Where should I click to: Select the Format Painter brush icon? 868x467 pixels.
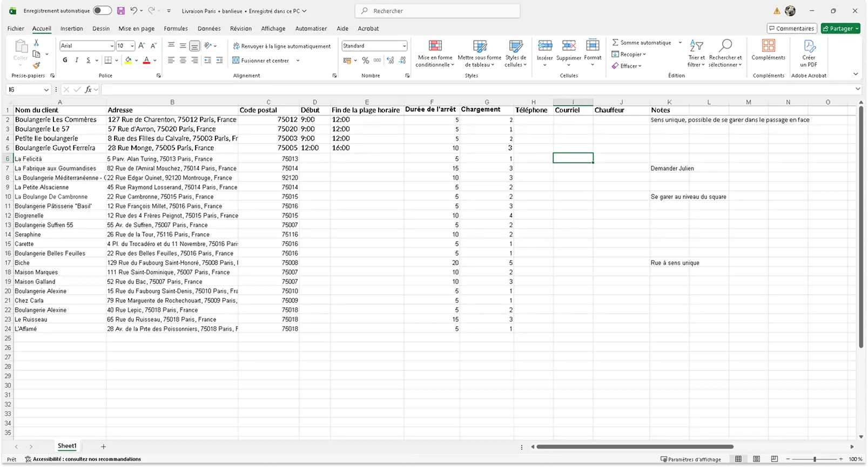click(36, 65)
